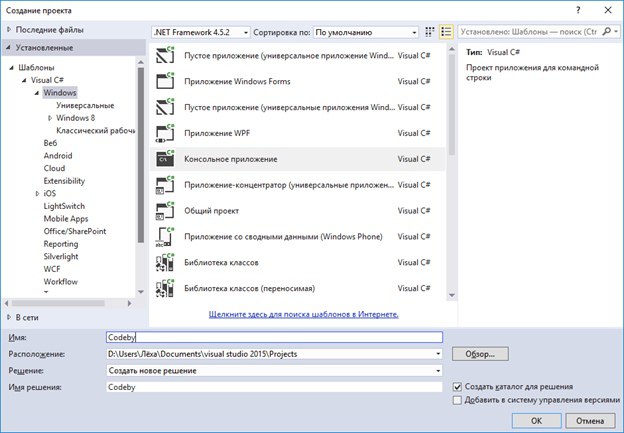Open the search options dropdown arrow
The height and width of the screenshot is (433, 624).
click(x=616, y=31)
